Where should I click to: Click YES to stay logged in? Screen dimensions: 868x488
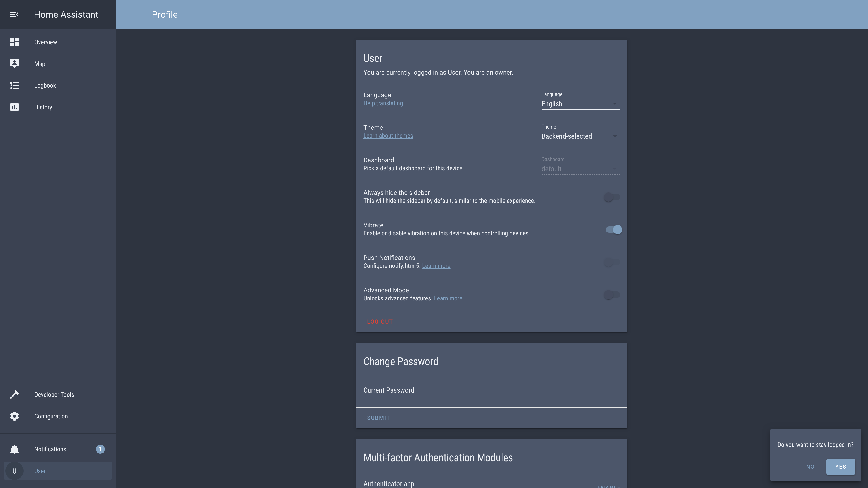click(x=840, y=467)
